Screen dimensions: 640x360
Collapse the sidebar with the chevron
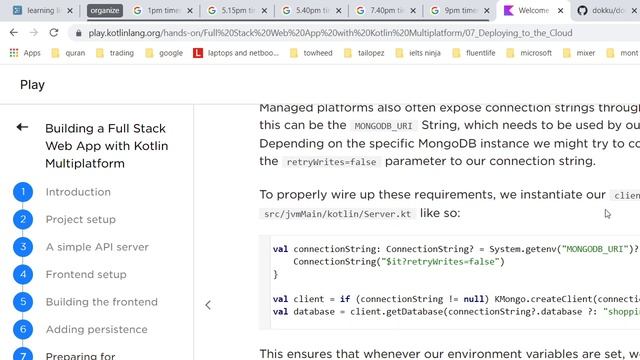tap(208, 305)
